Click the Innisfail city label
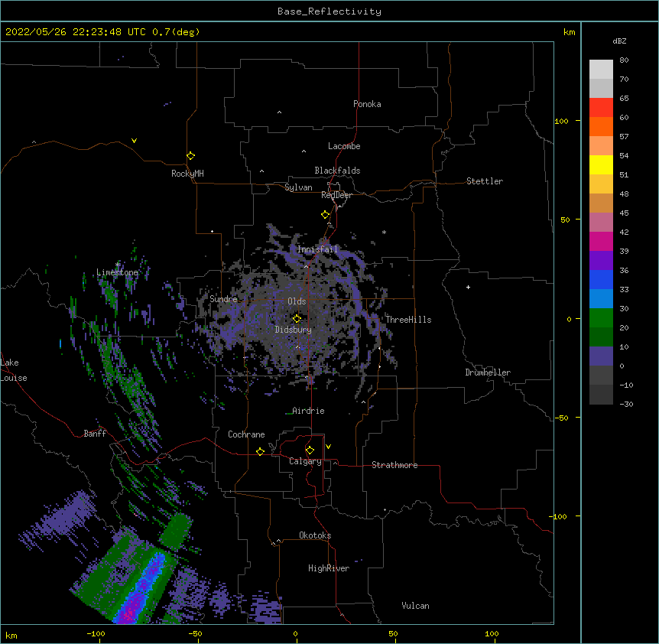The height and width of the screenshot is (644, 659). point(317,249)
